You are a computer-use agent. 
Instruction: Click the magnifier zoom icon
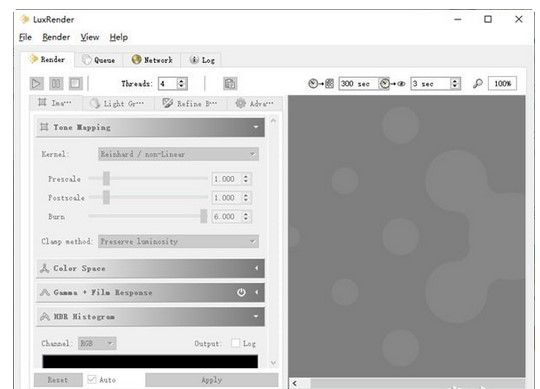(477, 84)
